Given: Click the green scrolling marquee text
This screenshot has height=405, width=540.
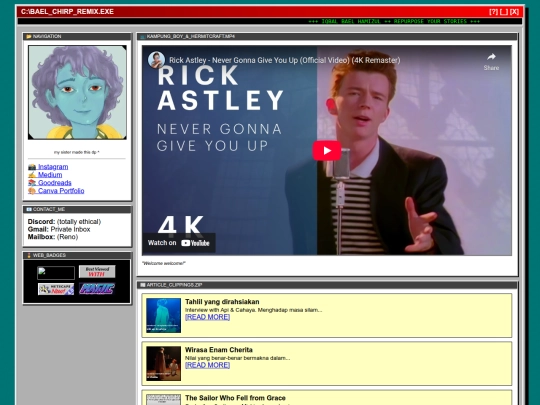Looking at the screenshot, I should 394,21.
